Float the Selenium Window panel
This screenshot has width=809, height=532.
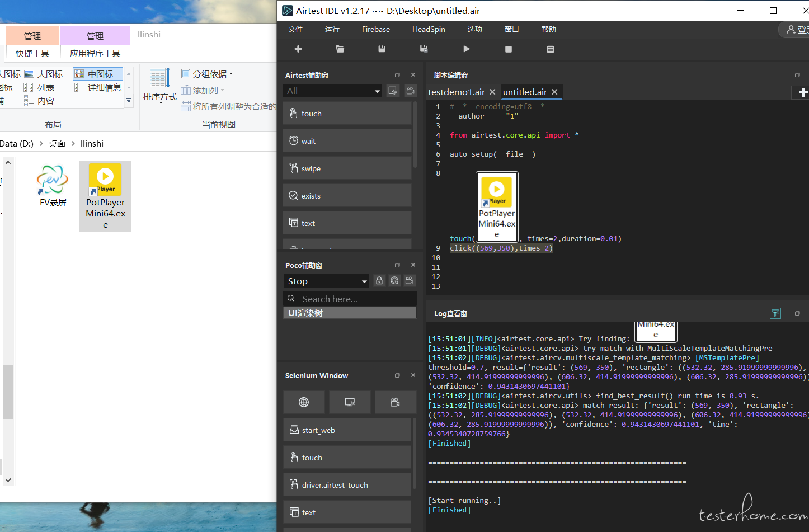tap(397, 375)
